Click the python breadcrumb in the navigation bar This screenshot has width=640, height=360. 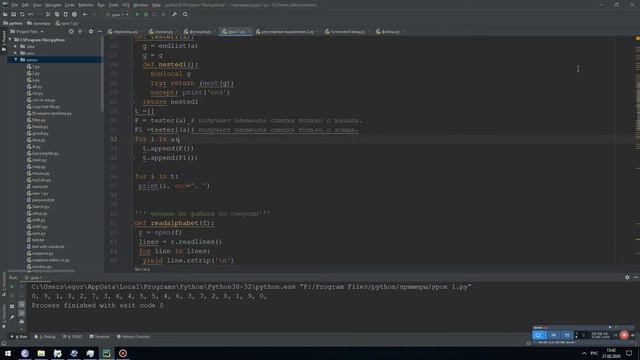click(x=13, y=23)
